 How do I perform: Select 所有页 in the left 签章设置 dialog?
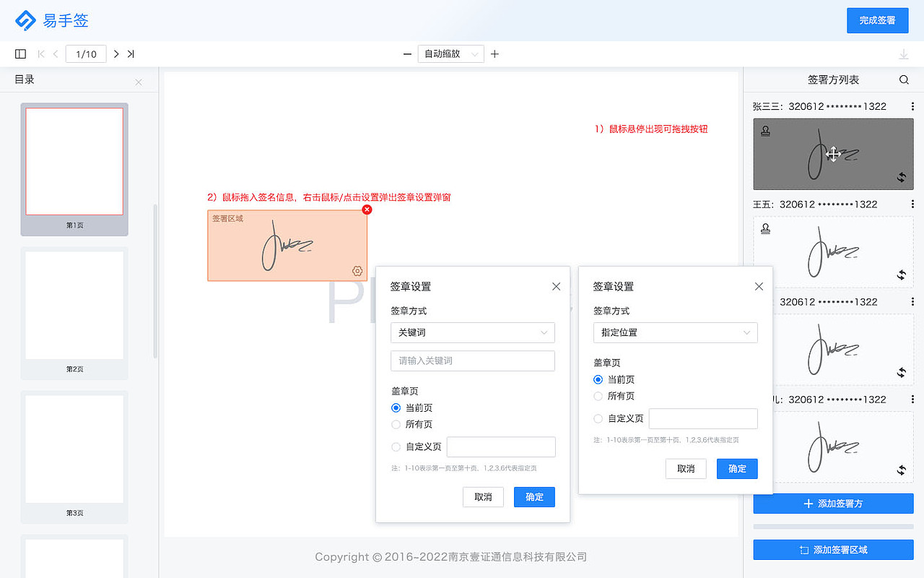(x=396, y=424)
